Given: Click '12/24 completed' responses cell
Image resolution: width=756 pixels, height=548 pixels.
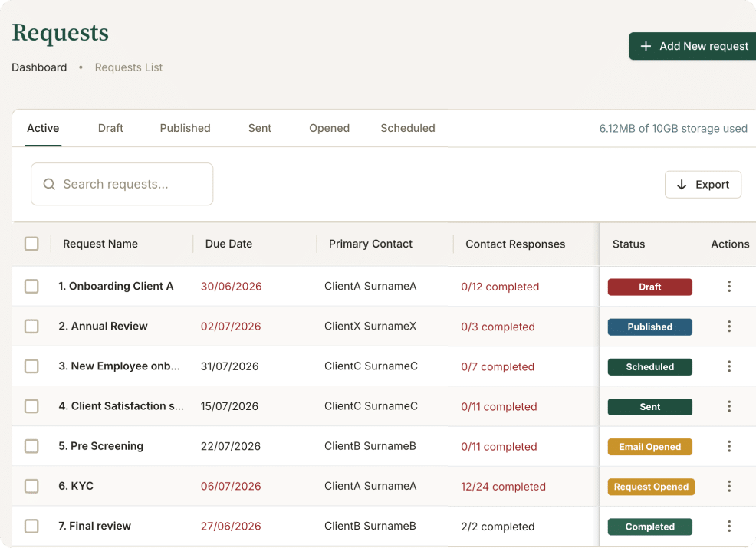Looking at the screenshot, I should pos(503,487).
